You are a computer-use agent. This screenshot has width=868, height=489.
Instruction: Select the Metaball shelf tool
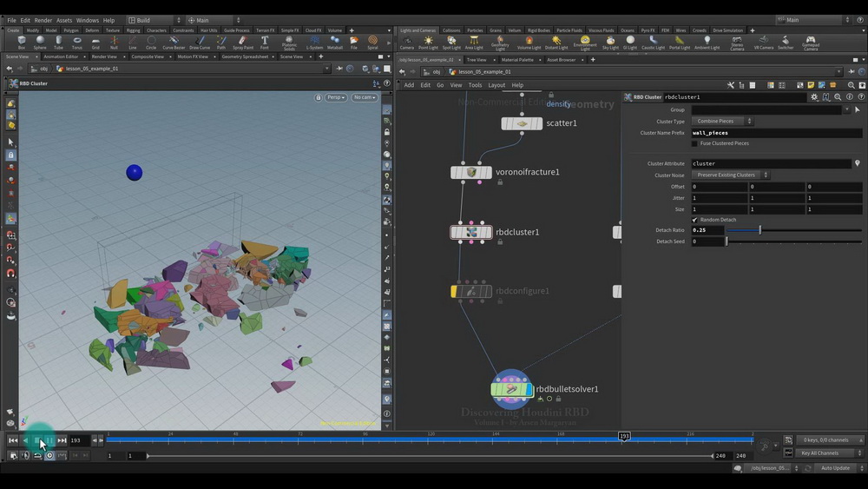click(x=335, y=43)
